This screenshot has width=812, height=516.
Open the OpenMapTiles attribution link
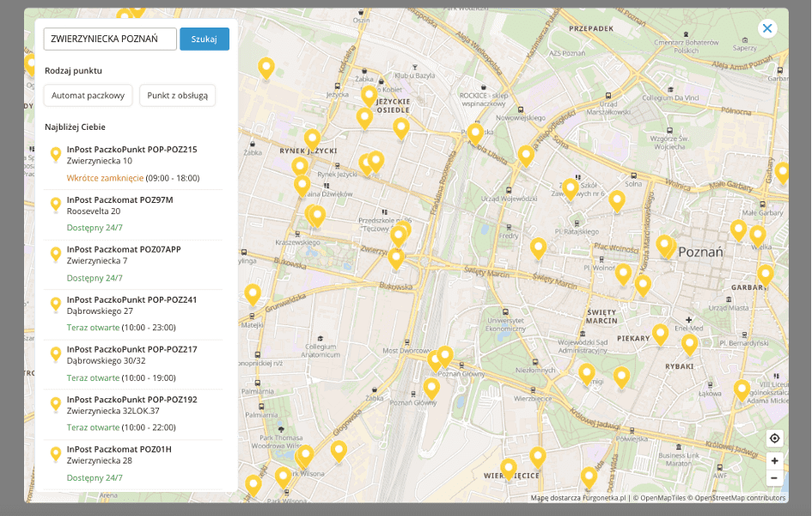662,498
